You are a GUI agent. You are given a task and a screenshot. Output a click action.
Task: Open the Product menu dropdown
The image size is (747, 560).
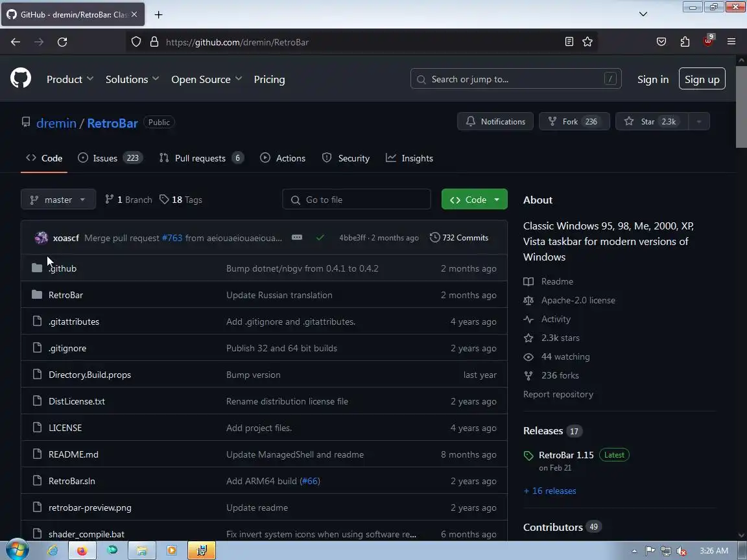pyautogui.click(x=70, y=80)
